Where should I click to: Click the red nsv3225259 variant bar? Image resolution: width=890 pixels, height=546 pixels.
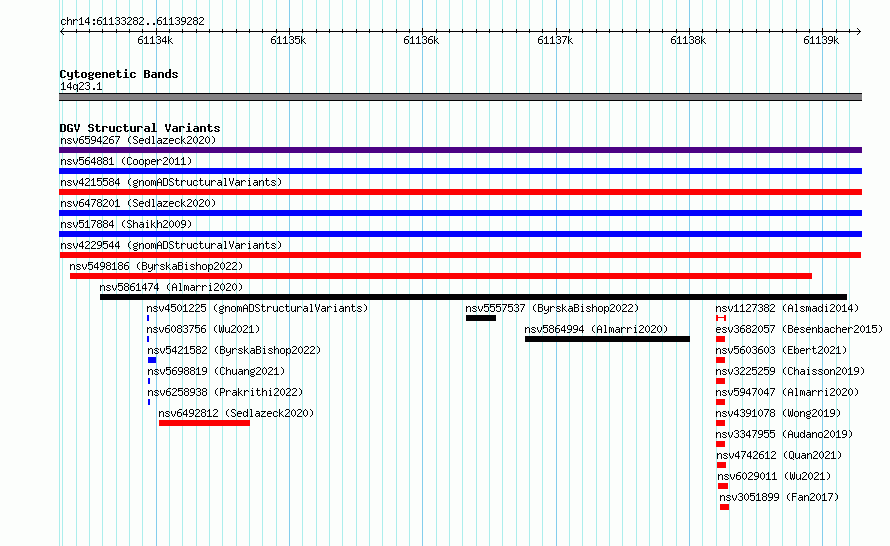coord(720,381)
